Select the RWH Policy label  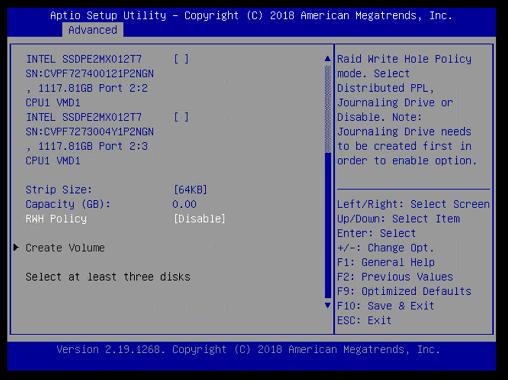(56, 219)
